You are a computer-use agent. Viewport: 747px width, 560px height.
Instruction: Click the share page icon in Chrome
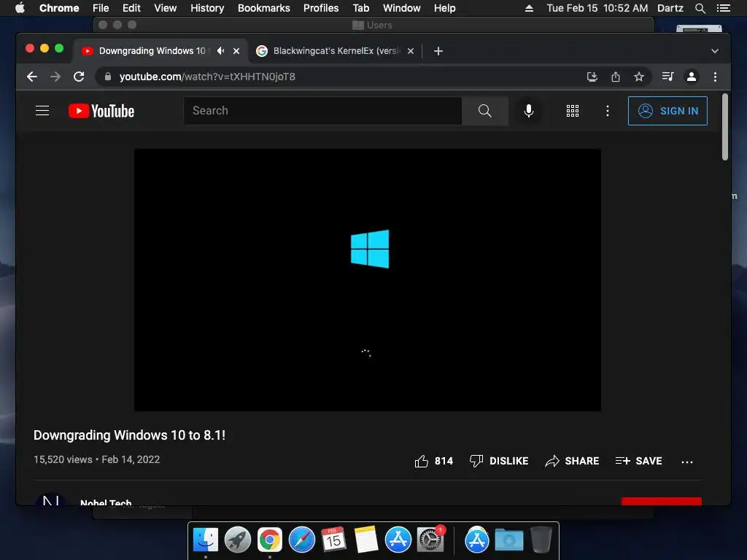tap(616, 77)
